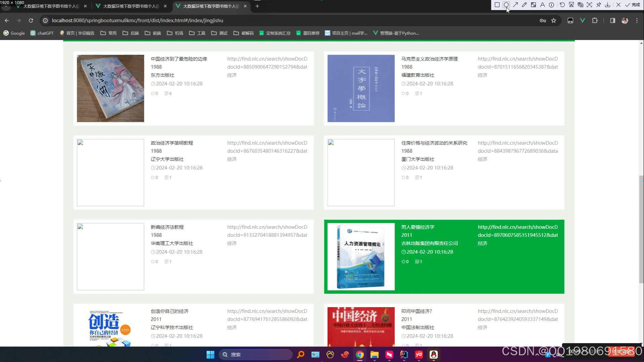Select the arrow annotation tool
The height and width of the screenshot is (362, 644).
[515, 5]
